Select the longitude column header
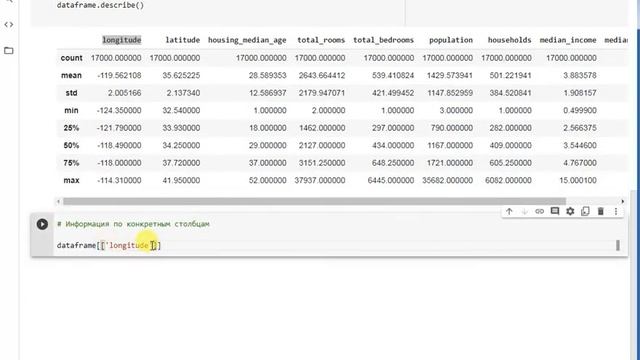Viewport: 640px width, 360px height. click(x=122, y=40)
